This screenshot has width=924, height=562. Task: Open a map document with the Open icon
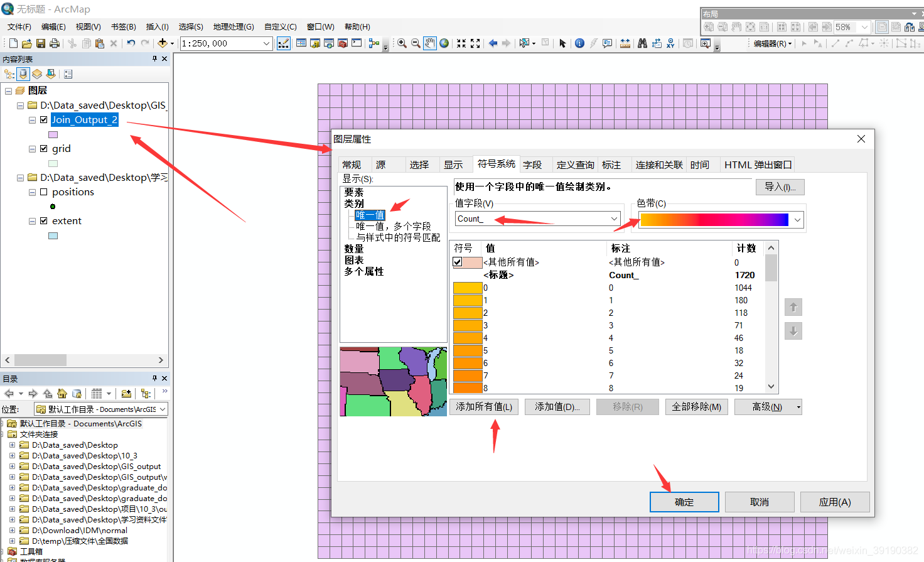26,43
